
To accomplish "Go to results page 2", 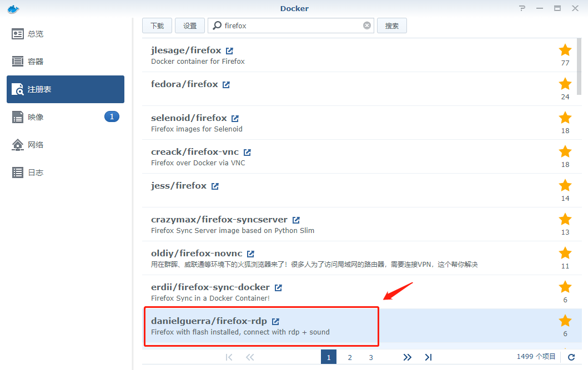I will pyautogui.click(x=349, y=357).
